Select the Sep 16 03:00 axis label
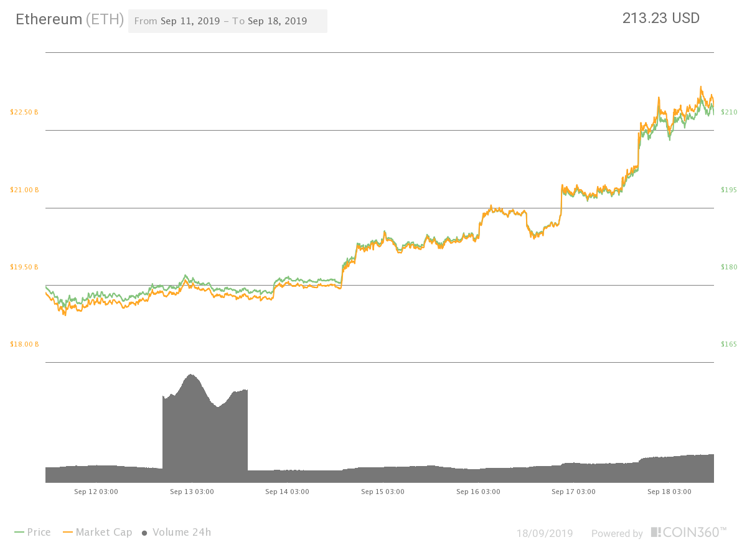This screenshot has width=747, height=560. (x=478, y=492)
